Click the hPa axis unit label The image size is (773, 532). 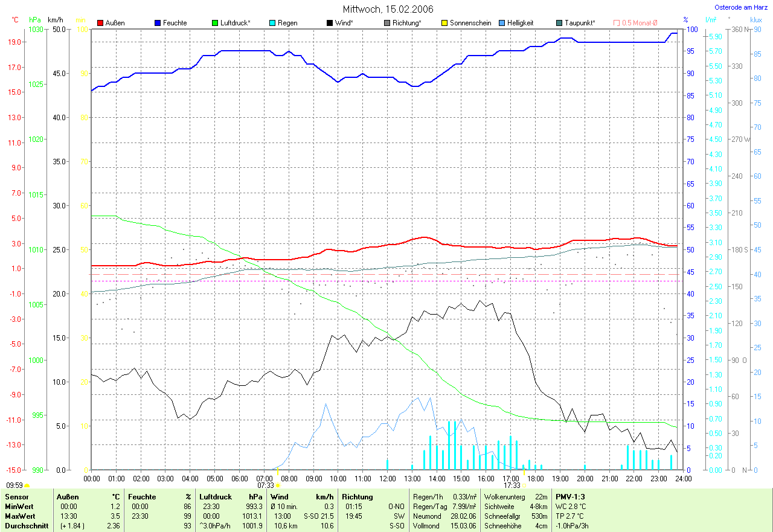click(35, 20)
